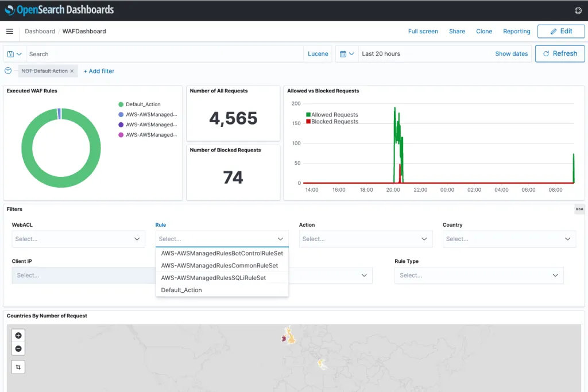
Task: Open the WebACL select dropdown
Action: tap(78, 238)
